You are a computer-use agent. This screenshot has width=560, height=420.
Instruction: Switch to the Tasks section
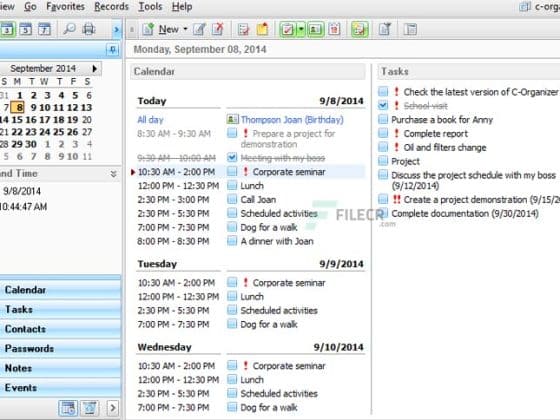60,309
